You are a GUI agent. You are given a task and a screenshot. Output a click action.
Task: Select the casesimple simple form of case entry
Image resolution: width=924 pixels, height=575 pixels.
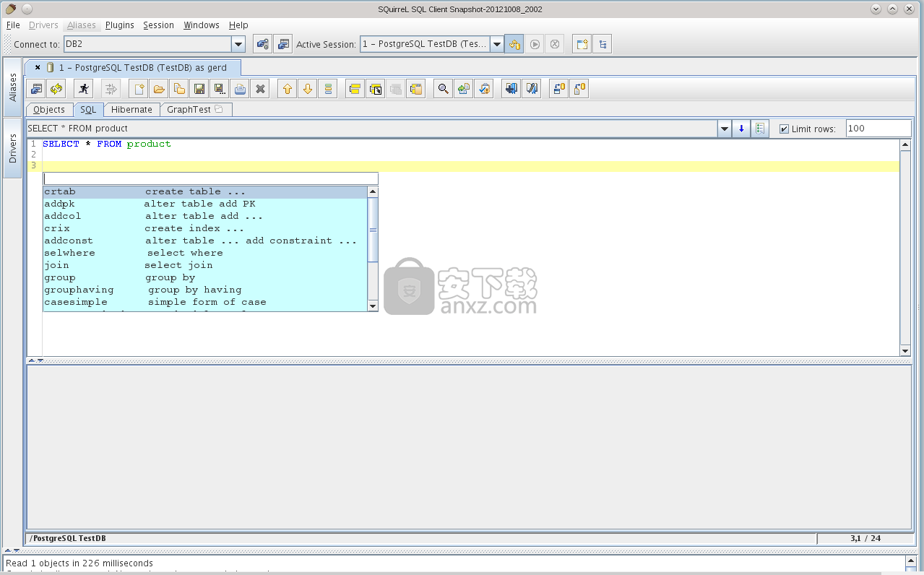205,302
